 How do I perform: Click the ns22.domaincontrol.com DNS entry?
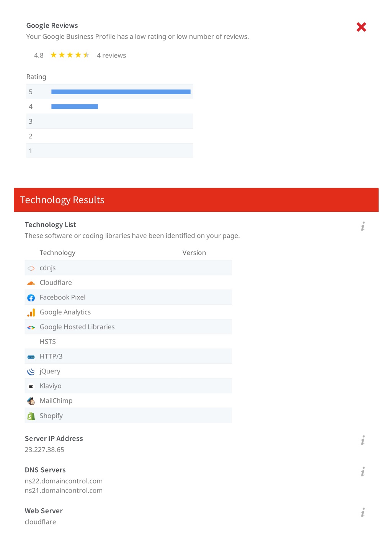click(x=64, y=481)
